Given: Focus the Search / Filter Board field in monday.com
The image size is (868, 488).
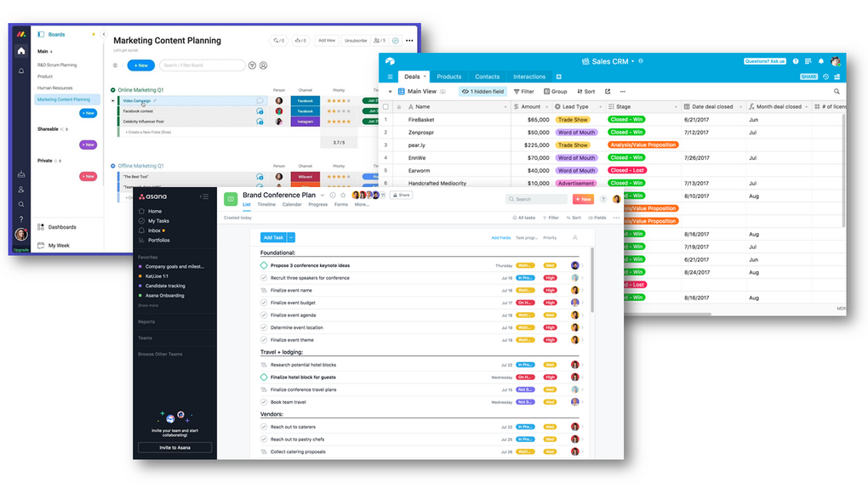Looking at the screenshot, I should coord(203,65).
